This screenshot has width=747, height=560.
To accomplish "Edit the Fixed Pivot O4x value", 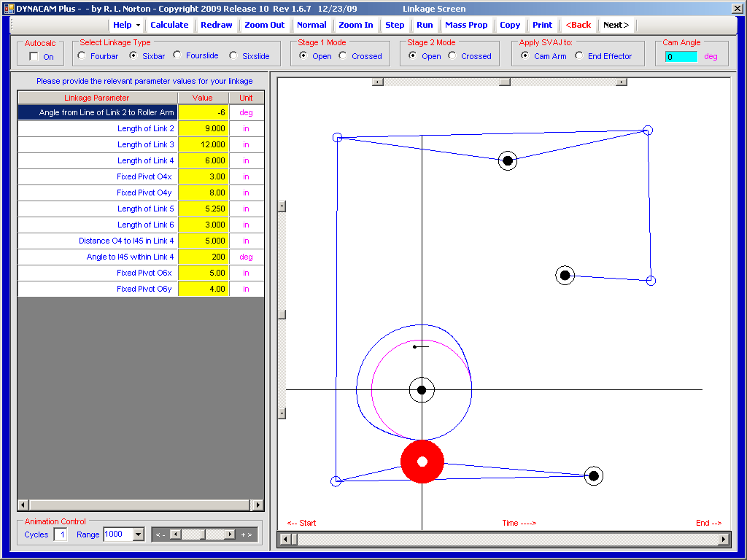I will (204, 176).
